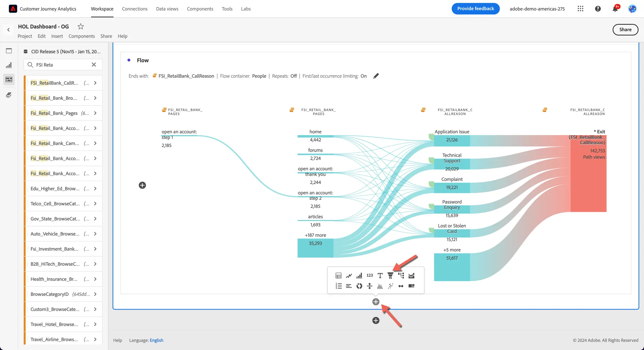Expand FSI_RetailBank_CallR... component chevron
The image size is (644, 350).
click(x=95, y=83)
